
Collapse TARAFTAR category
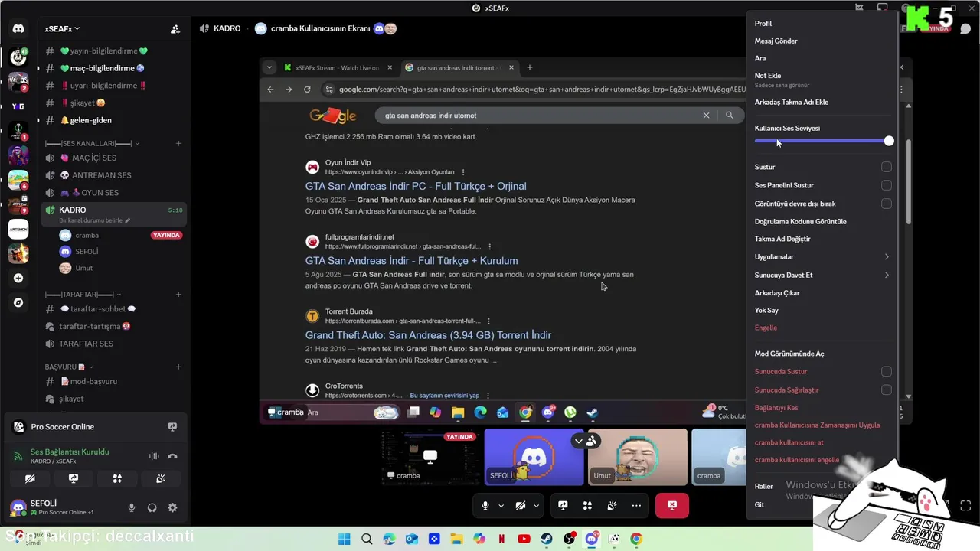point(83,294)
